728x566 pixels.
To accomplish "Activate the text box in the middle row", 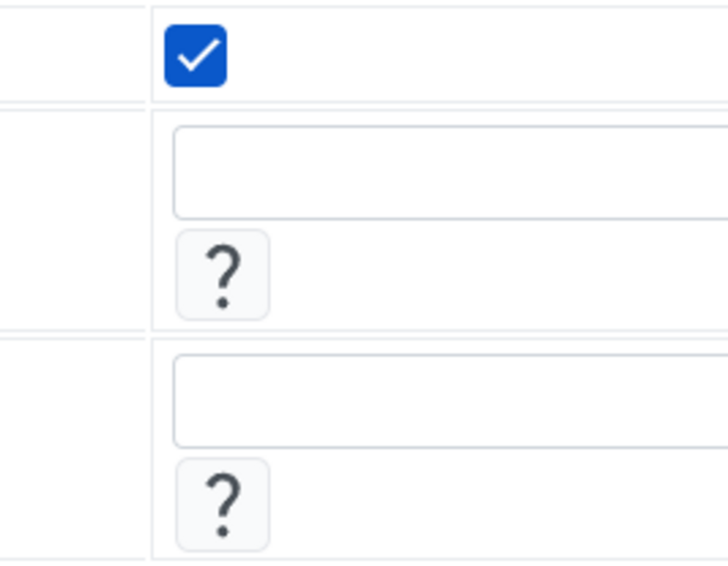I will click(x=451, y=172).
